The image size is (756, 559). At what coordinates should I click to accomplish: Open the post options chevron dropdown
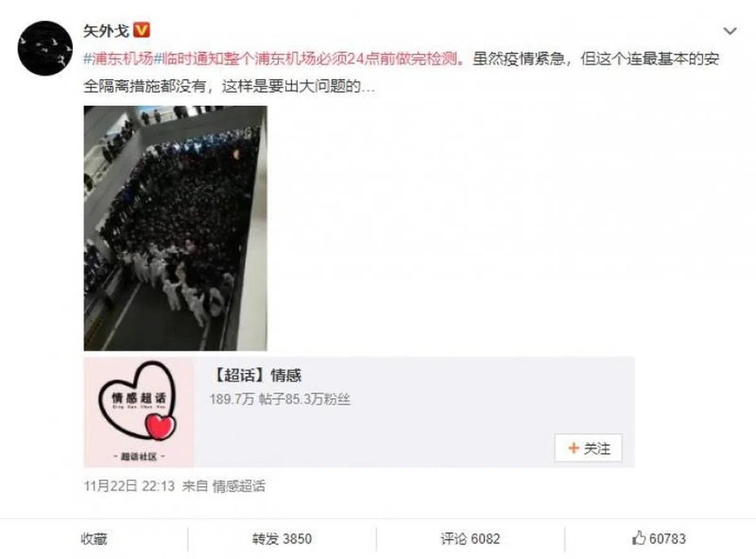(x=730, y=31)
